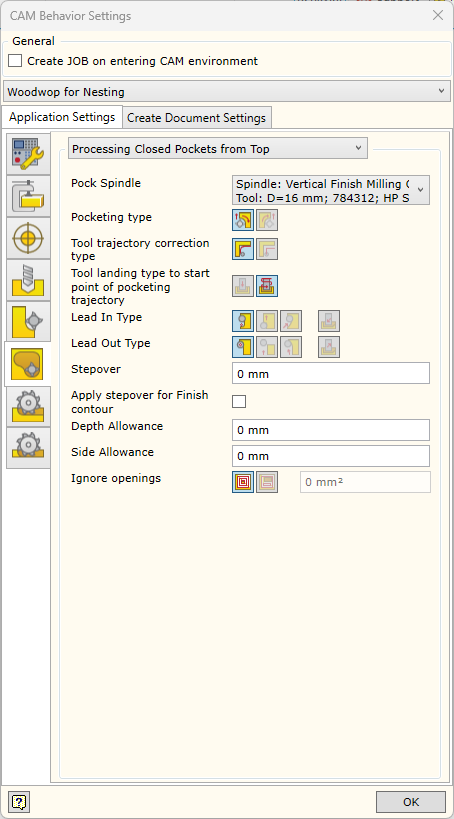This screenshot has height=819, width=454.
Task: Open the Woodwop for Nesting dropdown
Action: point(227,91)
